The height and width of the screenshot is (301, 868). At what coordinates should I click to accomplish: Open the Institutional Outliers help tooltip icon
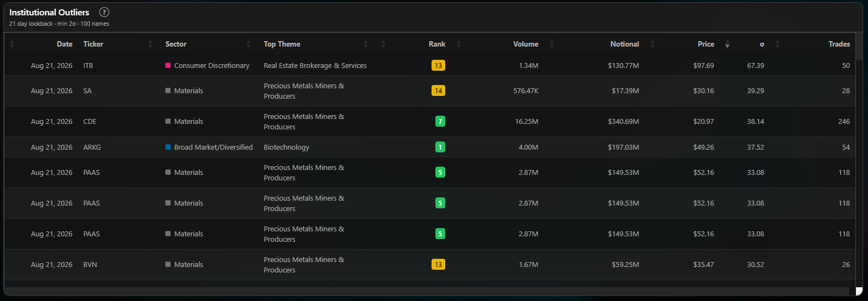(x=104, y=12)
